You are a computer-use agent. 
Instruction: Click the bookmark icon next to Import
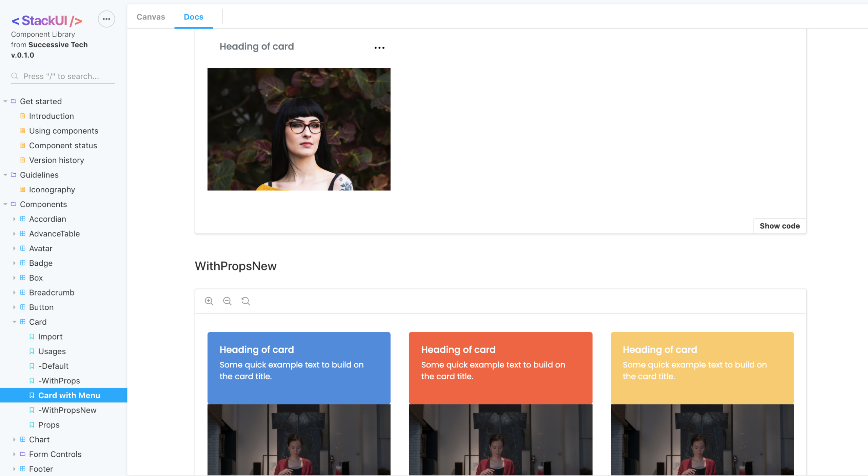pyautogui.click(x=32, y=336)
